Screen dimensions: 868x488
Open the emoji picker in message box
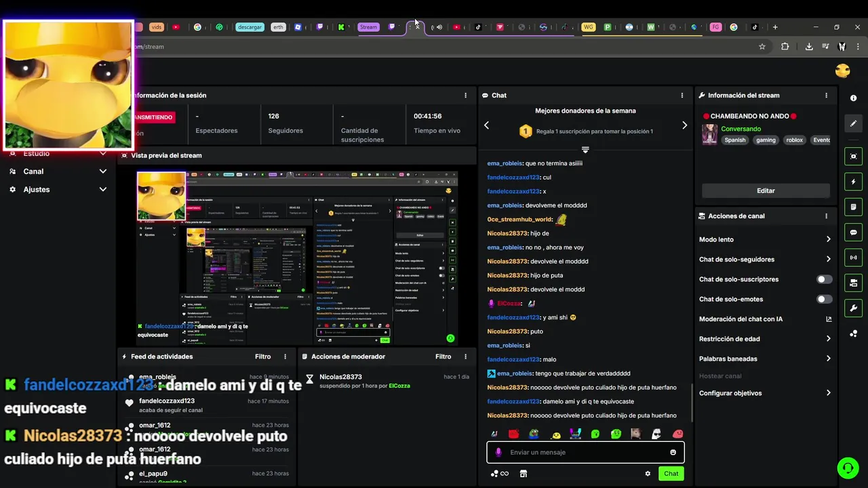pos(673,452)
